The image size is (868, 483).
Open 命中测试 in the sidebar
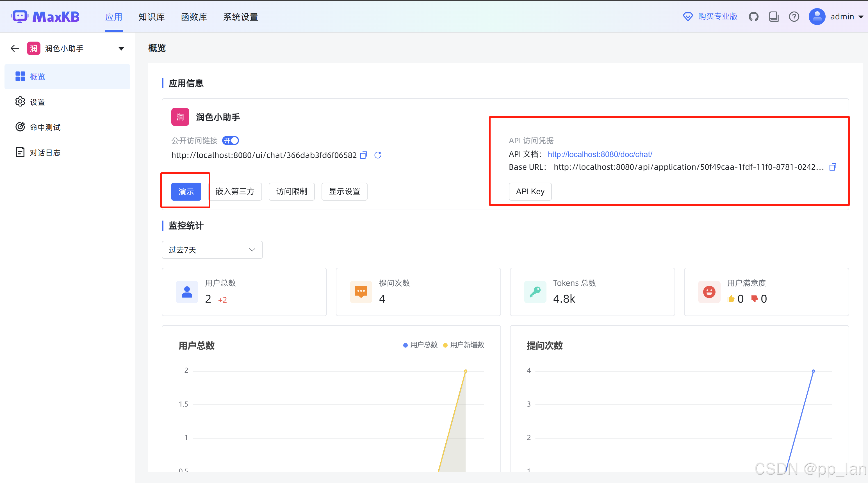tap(67, 127)
